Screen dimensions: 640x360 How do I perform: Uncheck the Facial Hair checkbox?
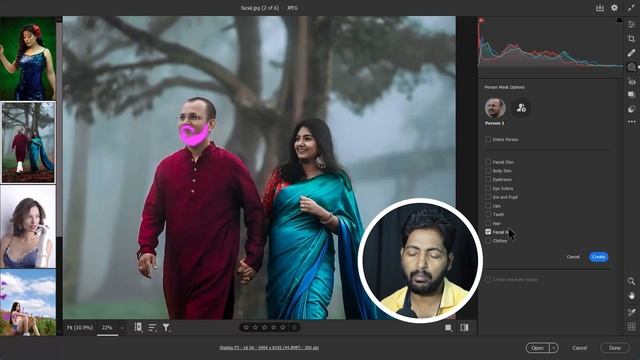pos(488,232)
